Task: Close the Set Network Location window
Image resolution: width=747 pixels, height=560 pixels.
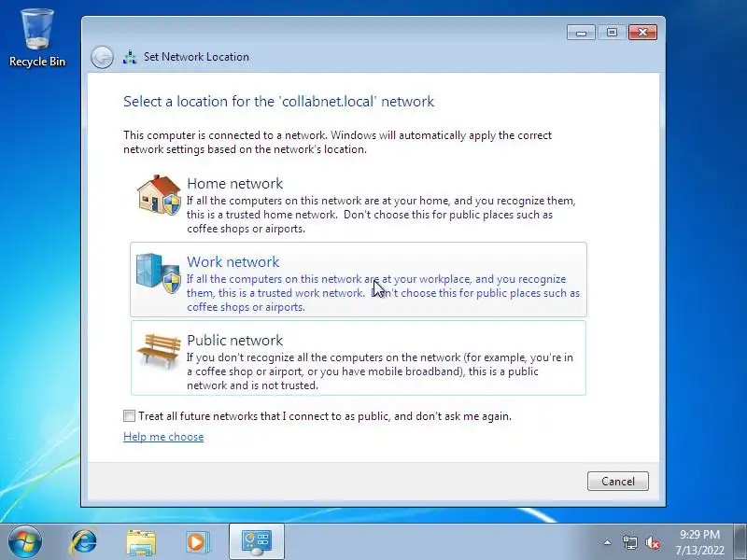Action: (642, 33)
